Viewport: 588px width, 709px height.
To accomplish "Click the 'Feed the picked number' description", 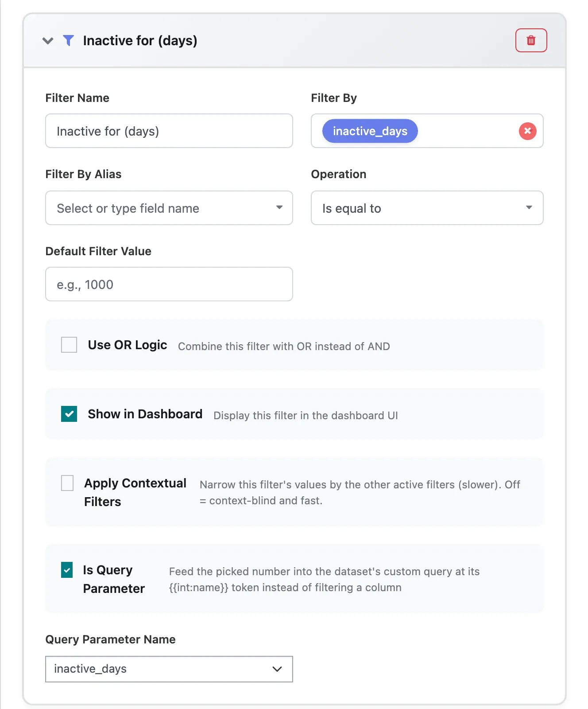I will tap(325, 580).
